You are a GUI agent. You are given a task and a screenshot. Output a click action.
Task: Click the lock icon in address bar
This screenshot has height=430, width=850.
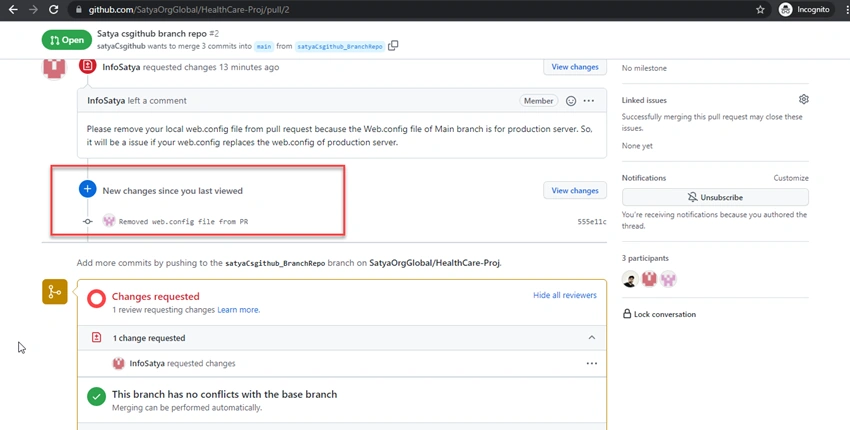coord(79,10)
